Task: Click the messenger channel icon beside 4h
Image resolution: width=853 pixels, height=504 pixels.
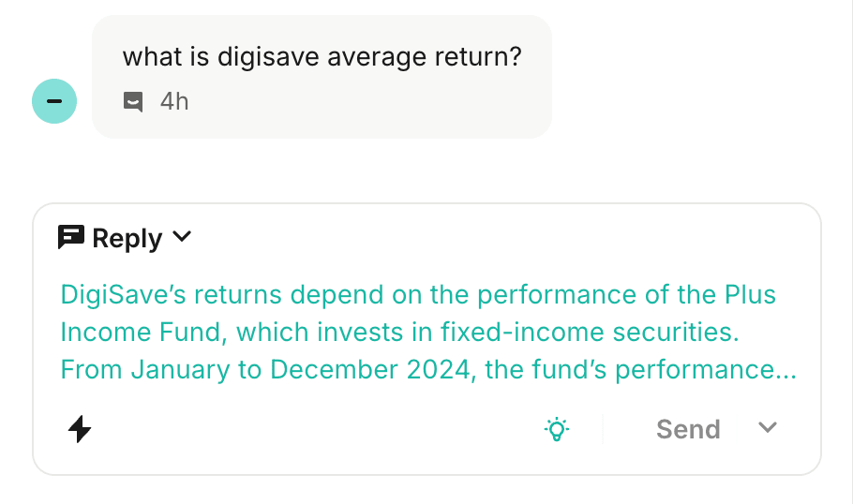Action: [134, 101]
